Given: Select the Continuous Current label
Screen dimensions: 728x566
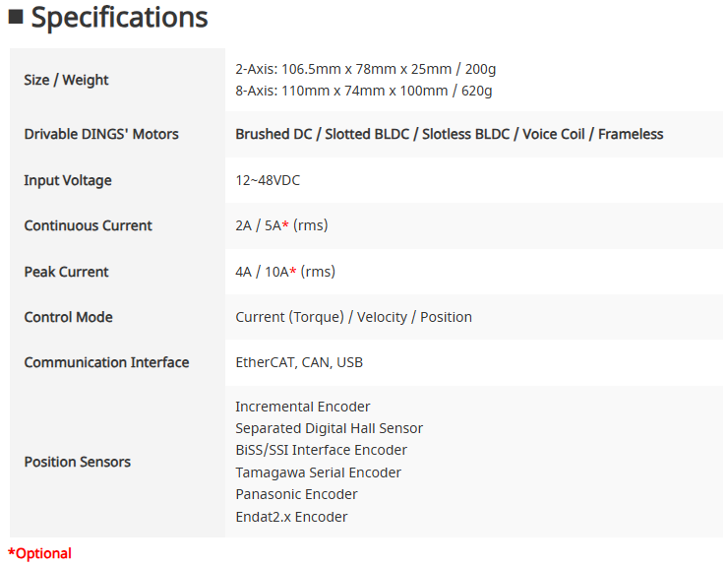Looking at the screenshot, I should tap(88, 225).
